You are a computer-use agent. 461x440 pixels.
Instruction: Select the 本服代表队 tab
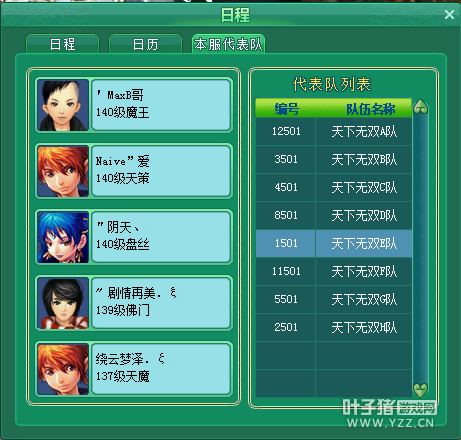click(x=228, y=44)
